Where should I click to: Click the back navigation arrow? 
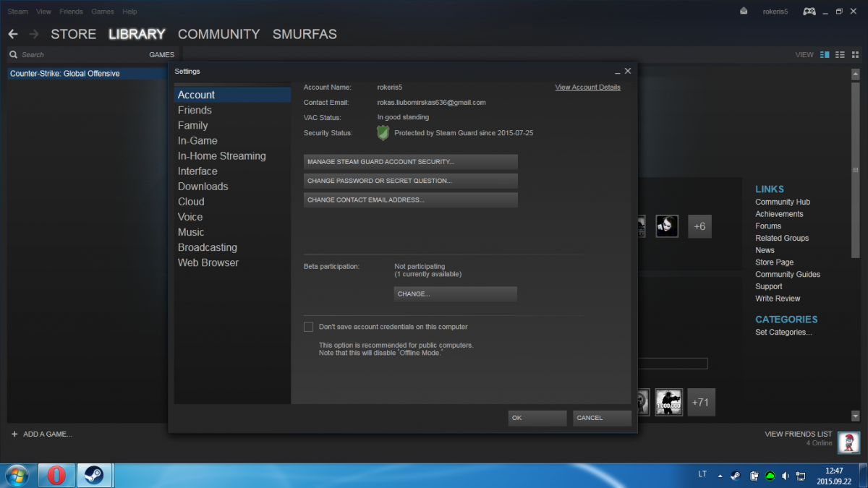pyautogui.click(x=13, y=34)
